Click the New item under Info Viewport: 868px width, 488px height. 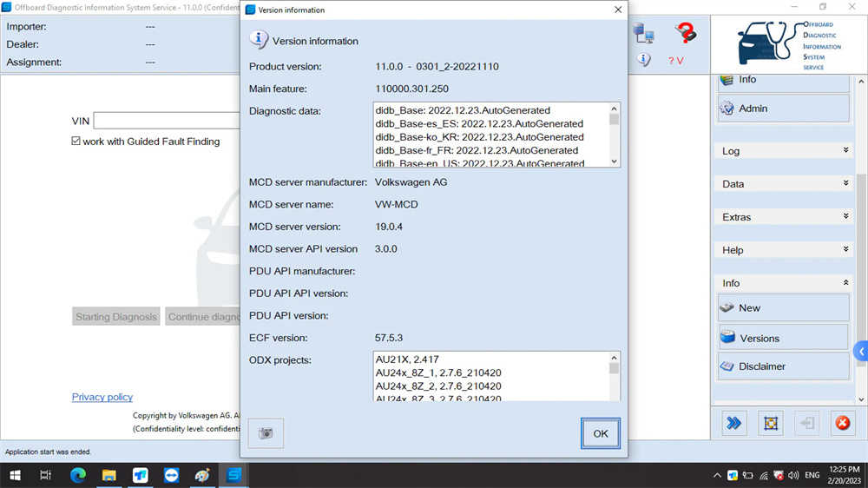[x=783, y=307]
